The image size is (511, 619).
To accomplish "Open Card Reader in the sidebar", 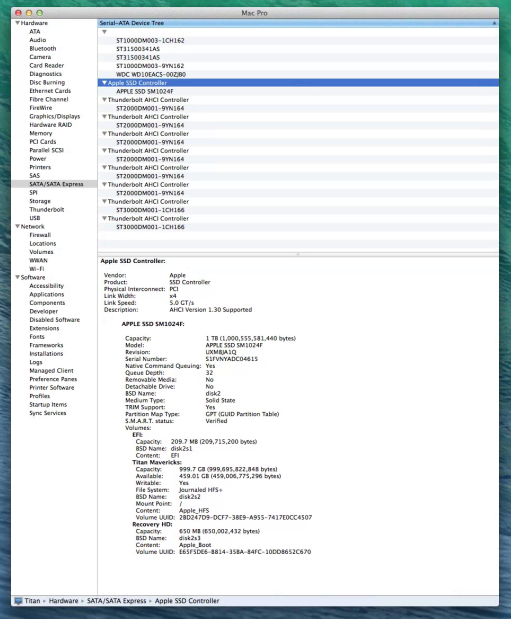I will 47,66.
